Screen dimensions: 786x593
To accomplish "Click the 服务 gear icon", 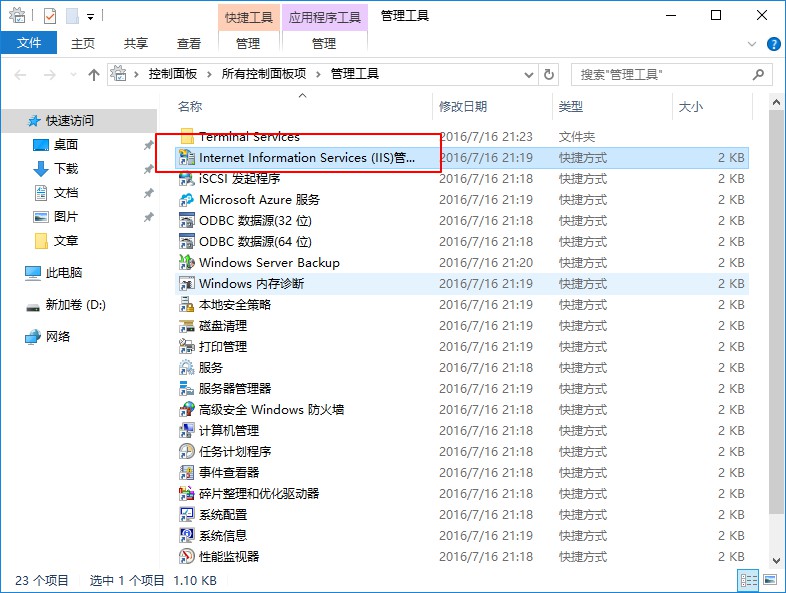I will tap(187, 367).
